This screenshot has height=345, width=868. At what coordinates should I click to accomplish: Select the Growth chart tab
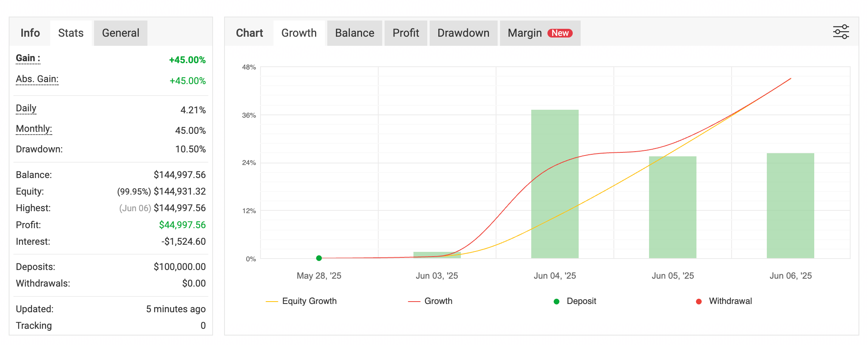click(299, 33)
